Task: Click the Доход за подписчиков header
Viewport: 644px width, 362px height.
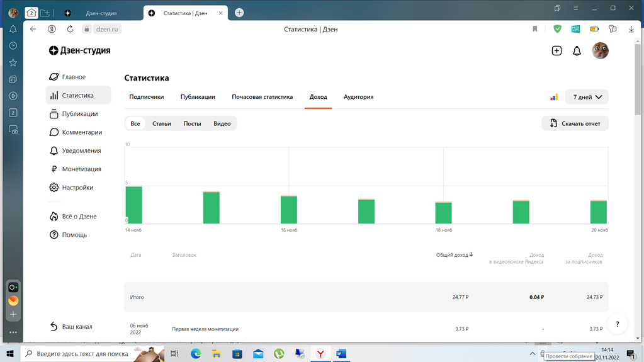Action: coord(584,258)
